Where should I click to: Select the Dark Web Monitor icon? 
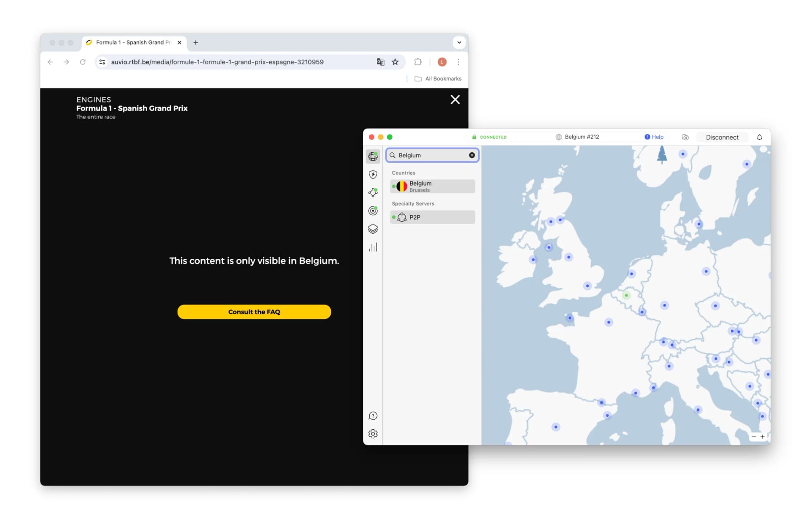(x=373, y=210)
